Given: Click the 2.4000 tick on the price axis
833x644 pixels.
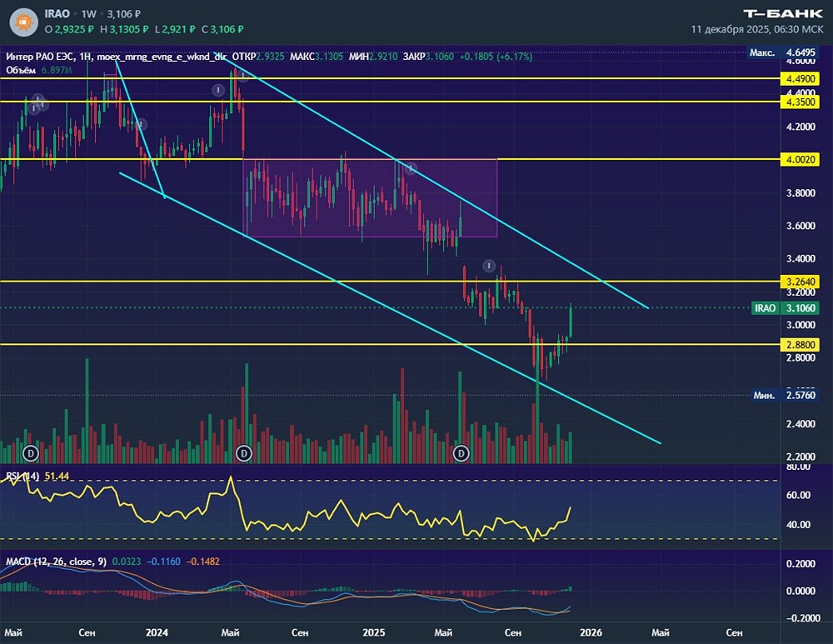Looking at the screenshot, I should (801, 424).
